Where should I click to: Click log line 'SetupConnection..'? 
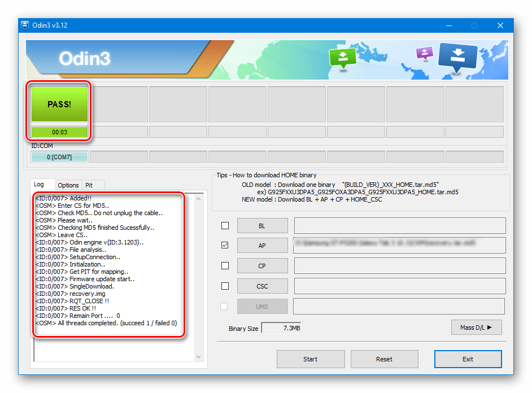(x=78, y=257)
